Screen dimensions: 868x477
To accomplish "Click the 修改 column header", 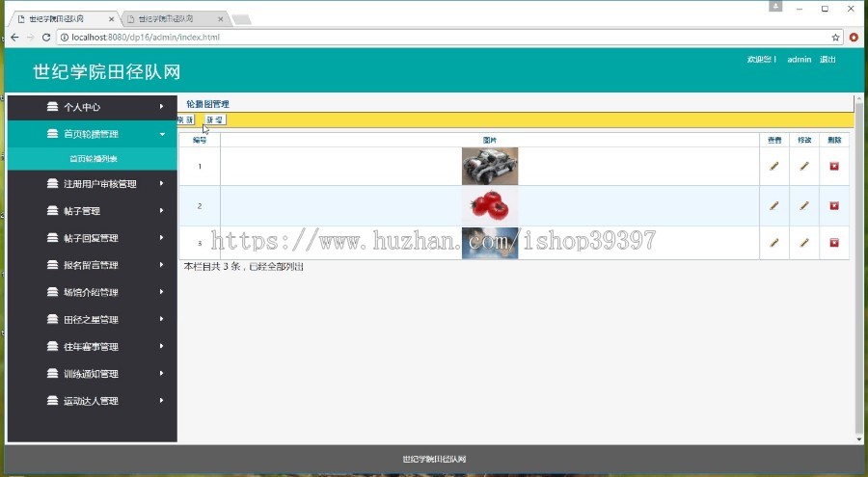I will click(x=804, y=140).
